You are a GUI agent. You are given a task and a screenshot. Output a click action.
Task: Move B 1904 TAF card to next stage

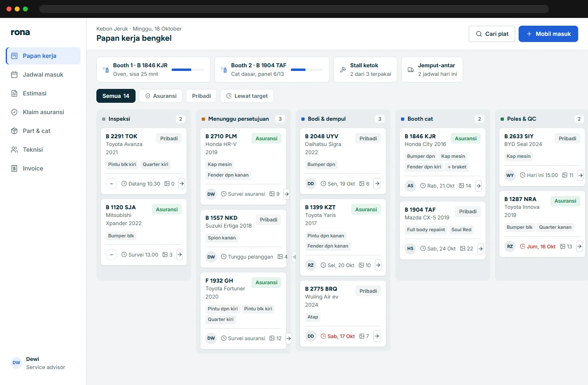pyautogui.click(x=481, y=248)
